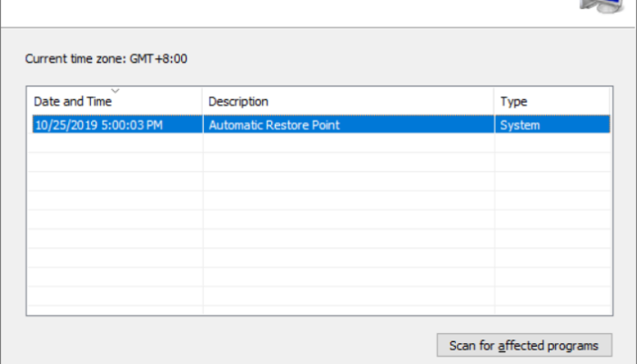Click the empty row below the restore point

pos(318,143)
